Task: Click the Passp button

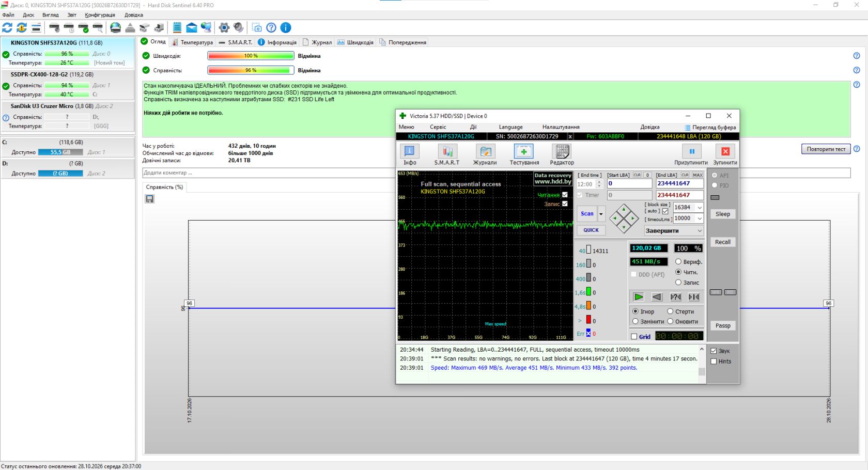Action: pyautogui.click(x=723, y=326)
